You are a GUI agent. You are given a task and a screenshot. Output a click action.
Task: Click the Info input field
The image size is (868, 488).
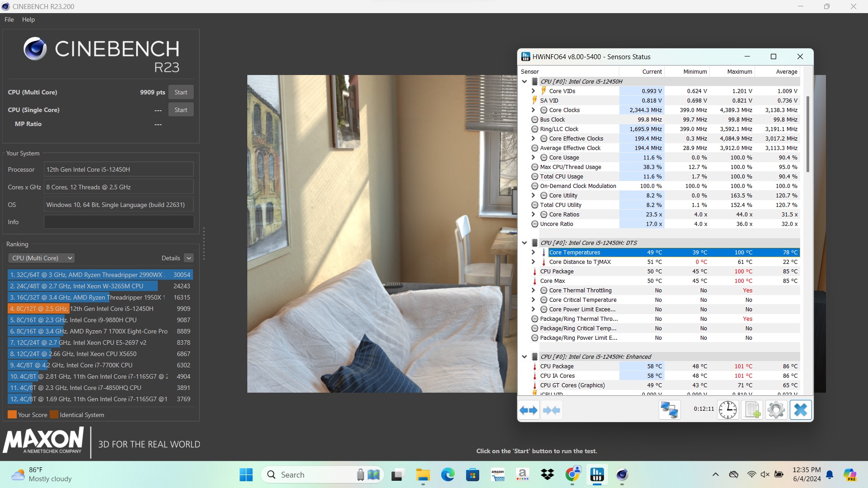click(x=119, y=222)
